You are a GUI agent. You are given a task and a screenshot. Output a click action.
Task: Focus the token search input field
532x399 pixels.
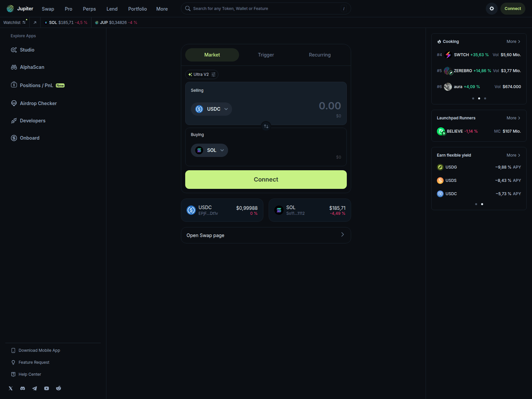[x=266, y=9]
